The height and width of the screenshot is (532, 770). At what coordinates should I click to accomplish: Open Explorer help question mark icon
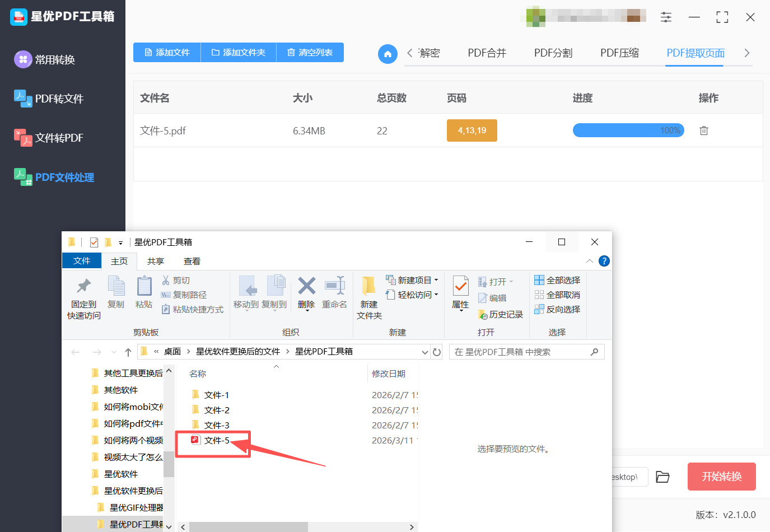pyautogui.click(x=604, y=261)
